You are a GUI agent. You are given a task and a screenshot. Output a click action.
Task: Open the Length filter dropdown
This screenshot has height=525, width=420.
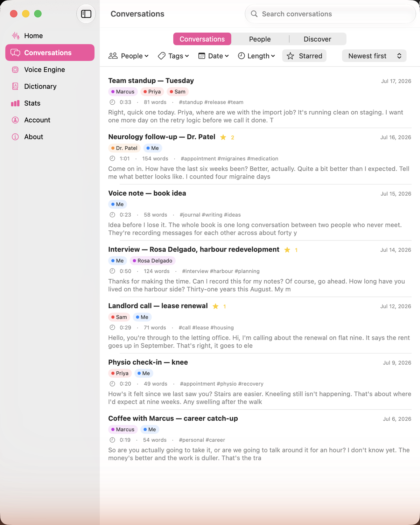[257, 56]
